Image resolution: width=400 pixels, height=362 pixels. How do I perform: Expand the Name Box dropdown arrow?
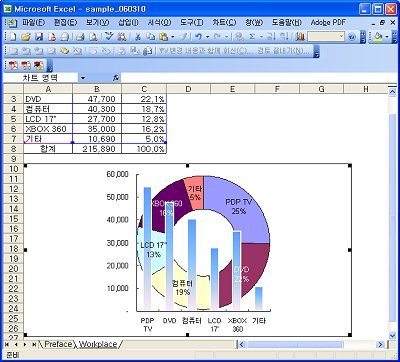click(83, 78)
